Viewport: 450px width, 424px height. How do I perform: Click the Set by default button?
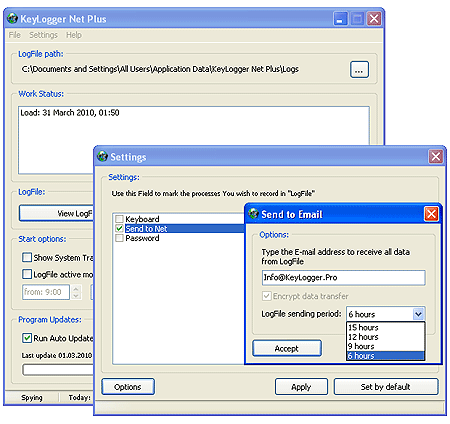click(386, 387)
